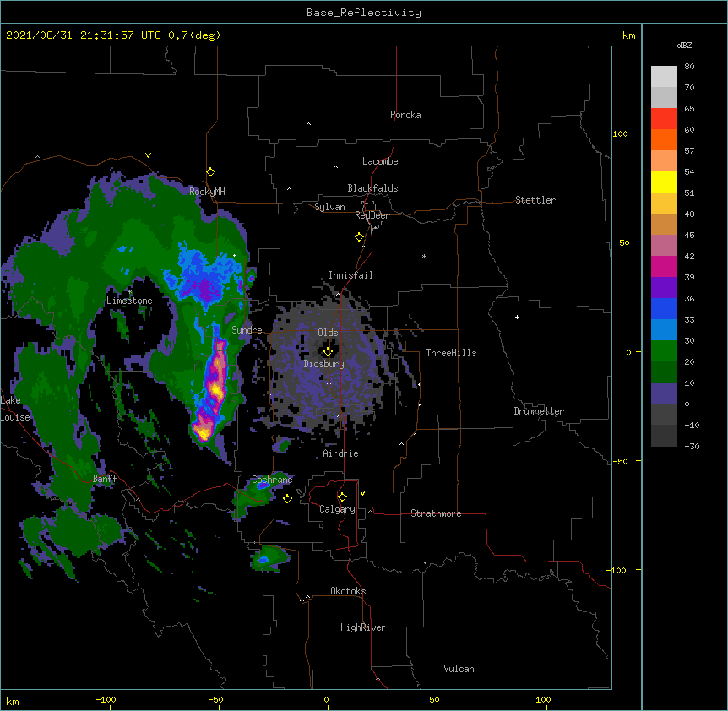Click the bright green swatch in the legend
Viewport: 728px width, 711px height.
pyautogui.click(x=664, y=350)
